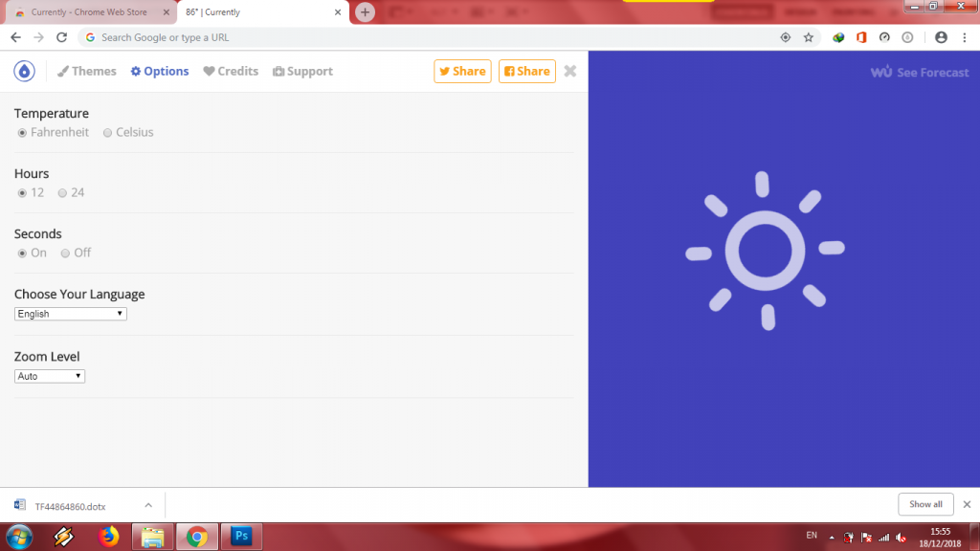Screen dimensions: 980x551
Task: Choose 12-hour clock format
Action: (23, 193)
